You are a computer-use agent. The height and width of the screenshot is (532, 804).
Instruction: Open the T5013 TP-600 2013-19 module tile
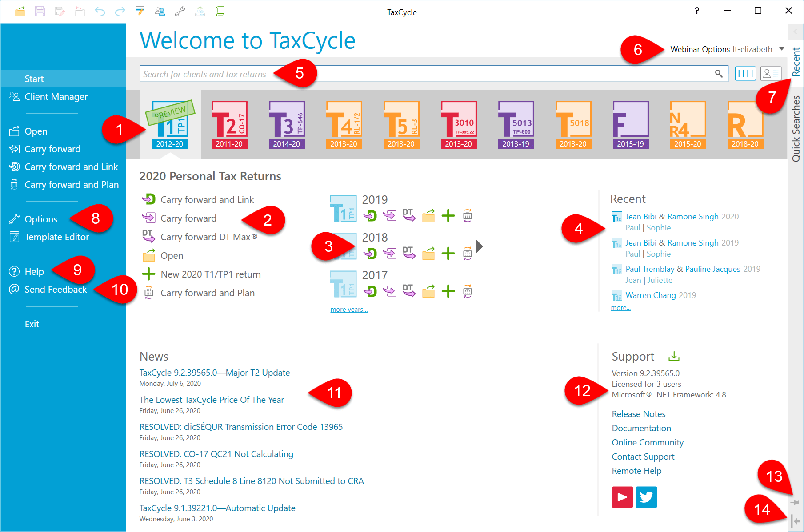tap(516, 125)
